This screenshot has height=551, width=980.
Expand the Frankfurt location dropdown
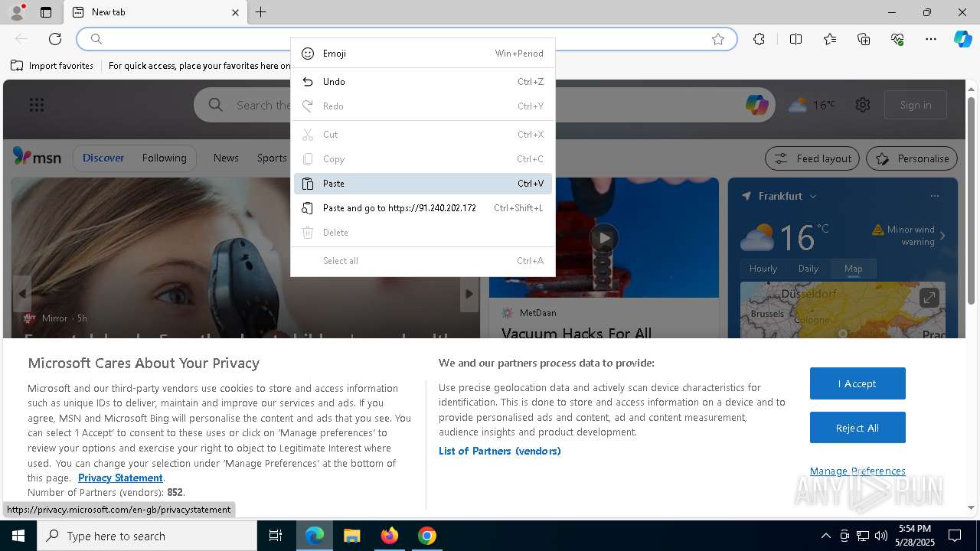click(x=813, y=196)
